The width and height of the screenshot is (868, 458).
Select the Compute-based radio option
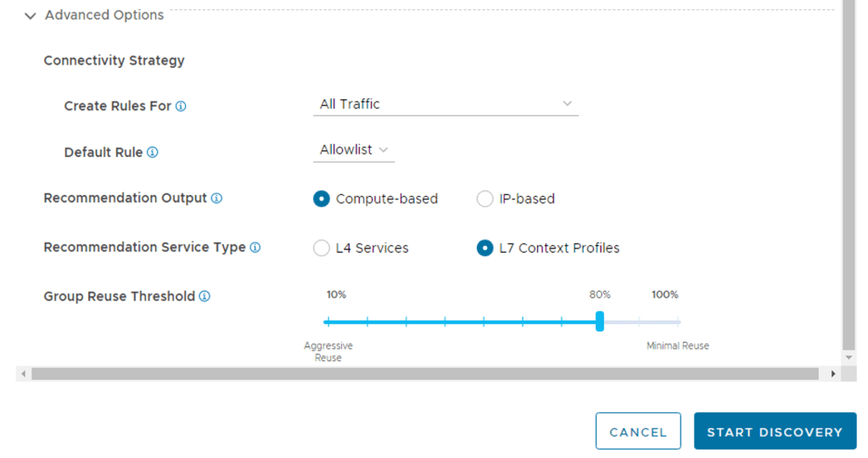322,198
